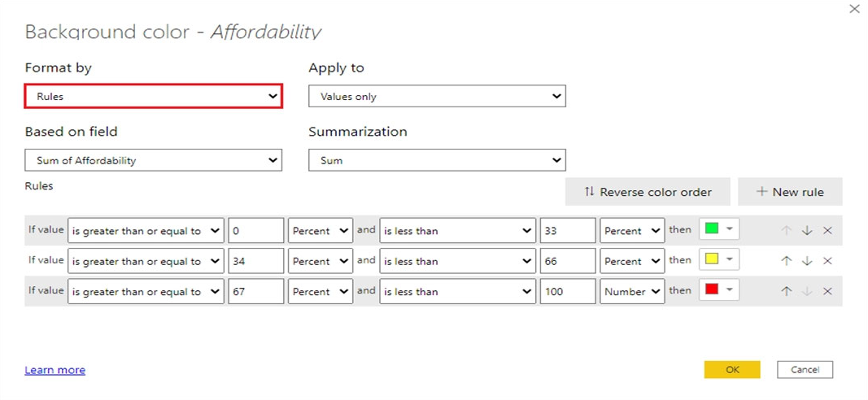Edit the value field showing 67

tap(256, 292)
